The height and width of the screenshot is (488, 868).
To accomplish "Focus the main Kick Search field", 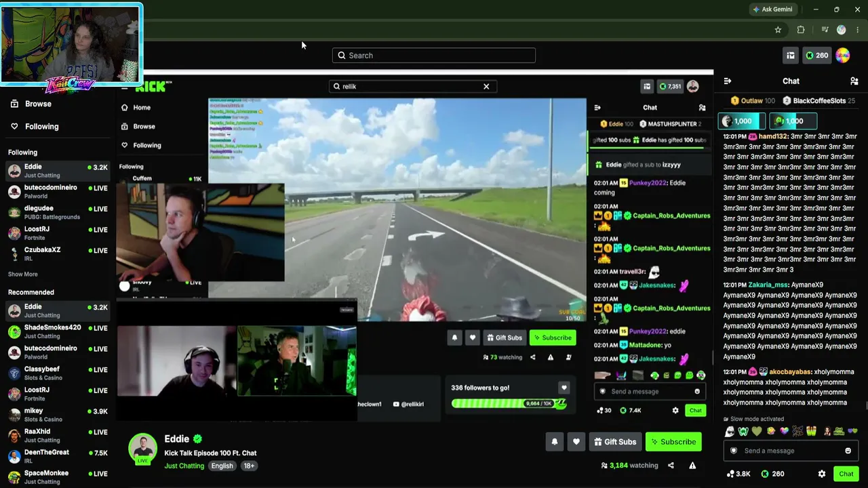I will pyautogui.click(x=434, y=56).
